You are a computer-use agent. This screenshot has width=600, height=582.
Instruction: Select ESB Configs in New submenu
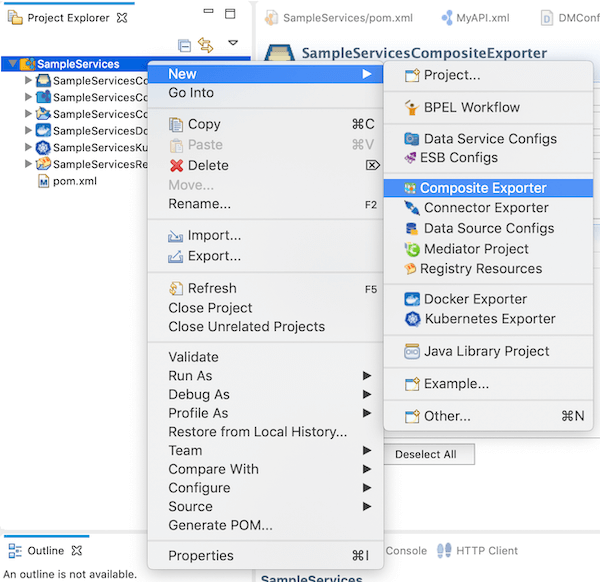[488, 158]
